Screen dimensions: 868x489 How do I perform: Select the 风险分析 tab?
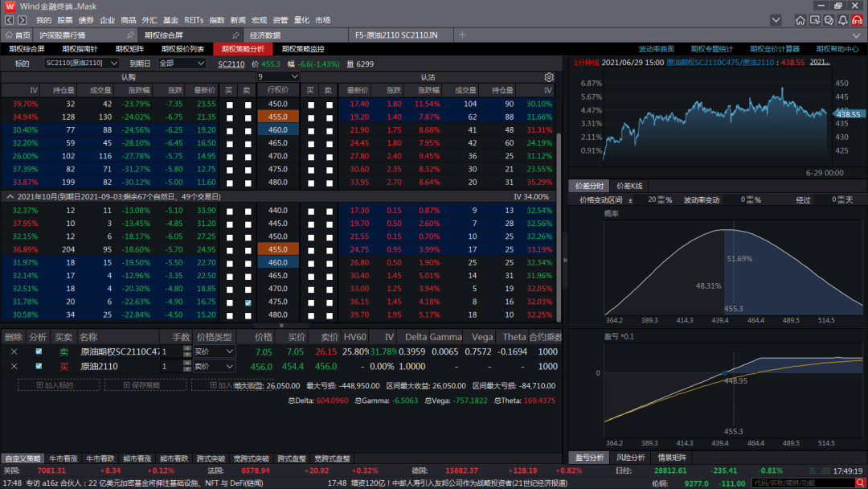click(x=631, y=458)
